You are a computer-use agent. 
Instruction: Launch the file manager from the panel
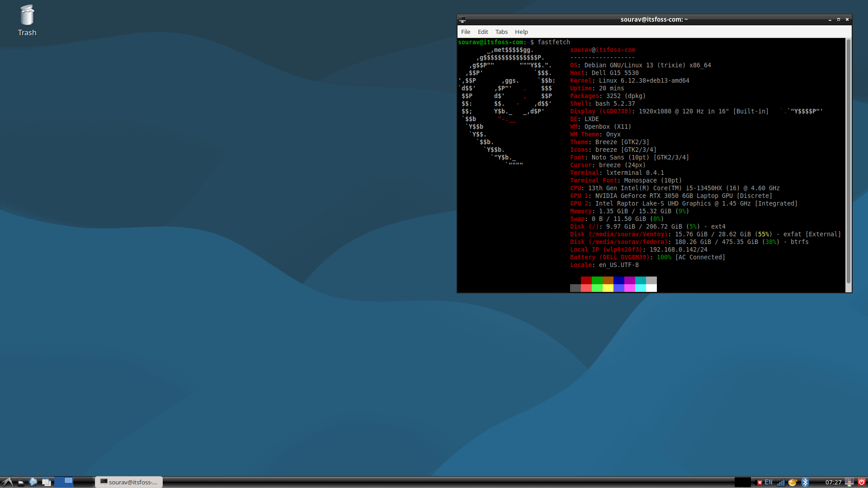(x=21, y=482)
